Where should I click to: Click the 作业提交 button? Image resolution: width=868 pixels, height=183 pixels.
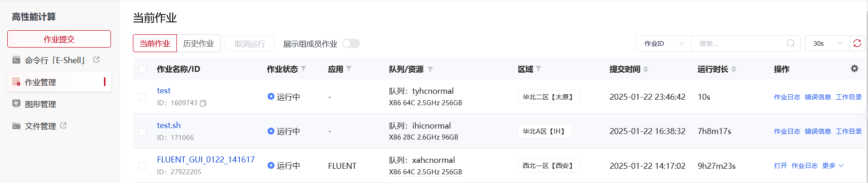tap(59, 39)
